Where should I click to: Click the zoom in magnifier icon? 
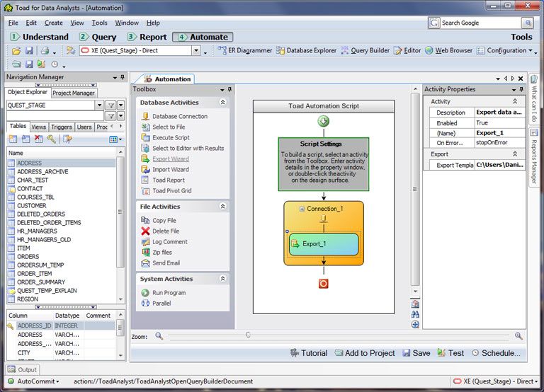coord(518,336)
